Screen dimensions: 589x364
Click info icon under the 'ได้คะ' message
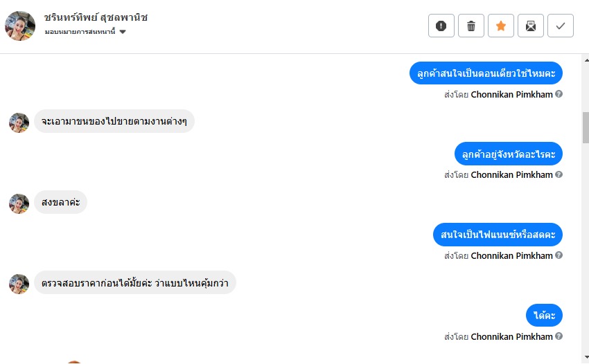[x=559, y=337]
